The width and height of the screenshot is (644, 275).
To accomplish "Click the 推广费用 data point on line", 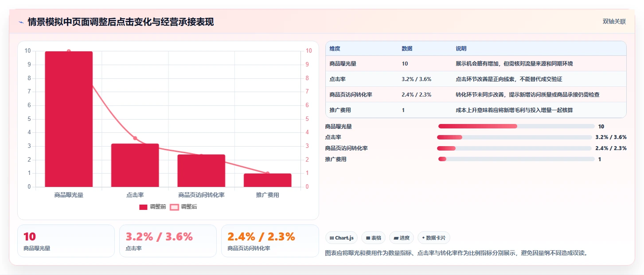I will coord(268,174).
